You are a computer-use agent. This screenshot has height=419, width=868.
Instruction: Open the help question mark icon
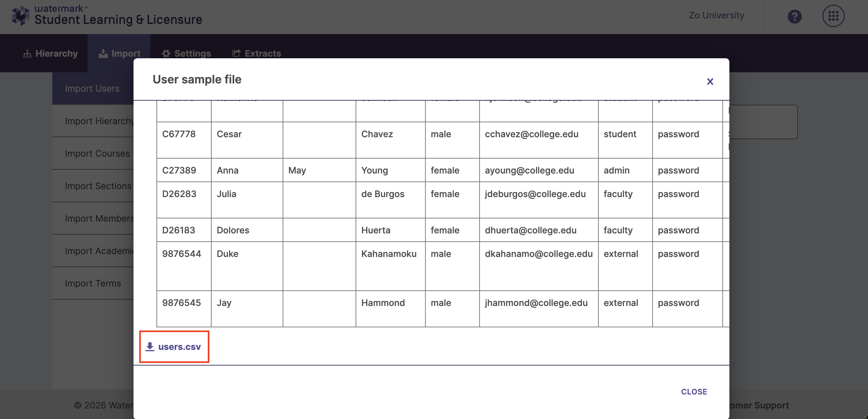click(x=794, y=16)
